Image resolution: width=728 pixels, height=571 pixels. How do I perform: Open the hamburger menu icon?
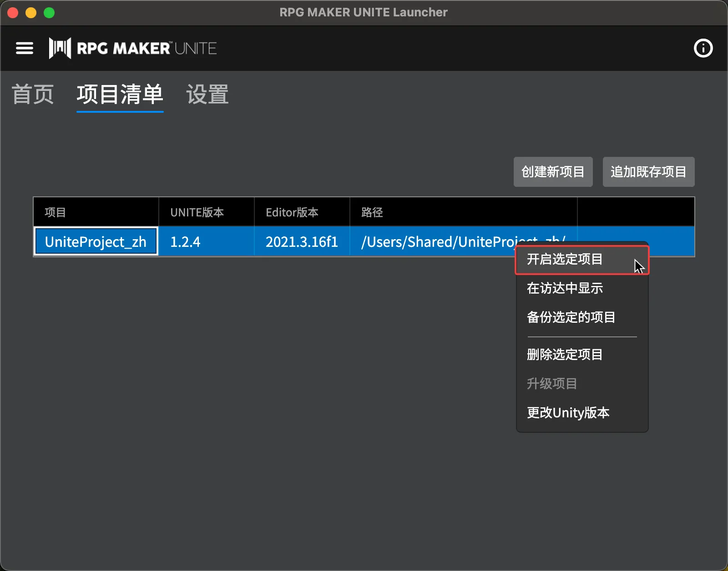[x=25, y=48]
